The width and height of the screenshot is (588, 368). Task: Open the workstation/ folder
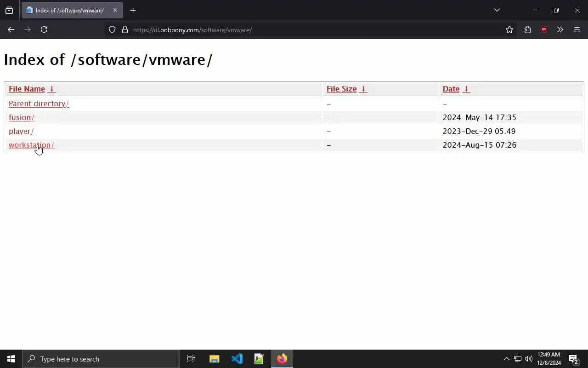31,145
